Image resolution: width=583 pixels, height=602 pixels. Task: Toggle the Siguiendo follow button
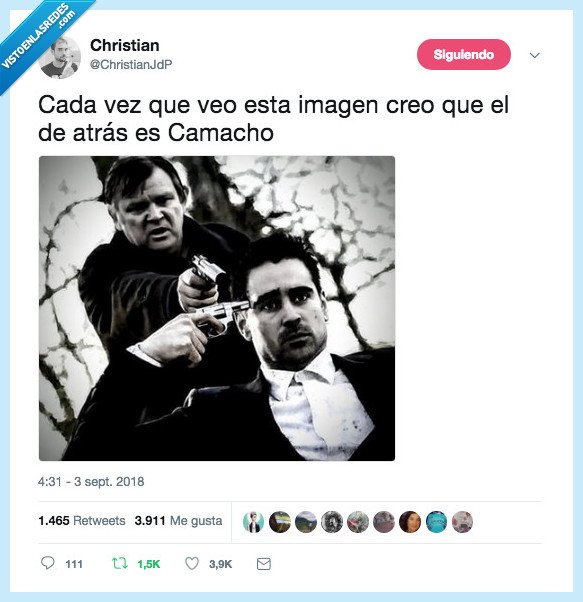click(x=464, y=55)
